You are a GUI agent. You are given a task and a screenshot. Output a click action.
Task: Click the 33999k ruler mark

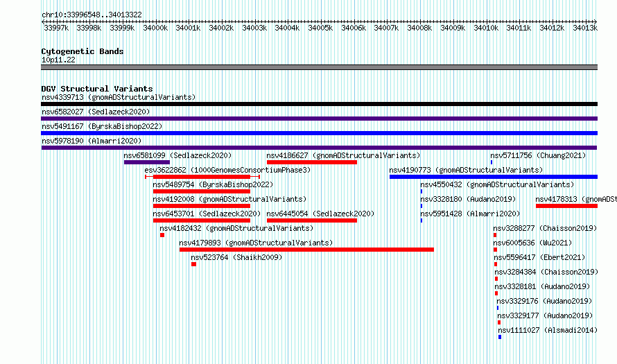click(122, 28)
